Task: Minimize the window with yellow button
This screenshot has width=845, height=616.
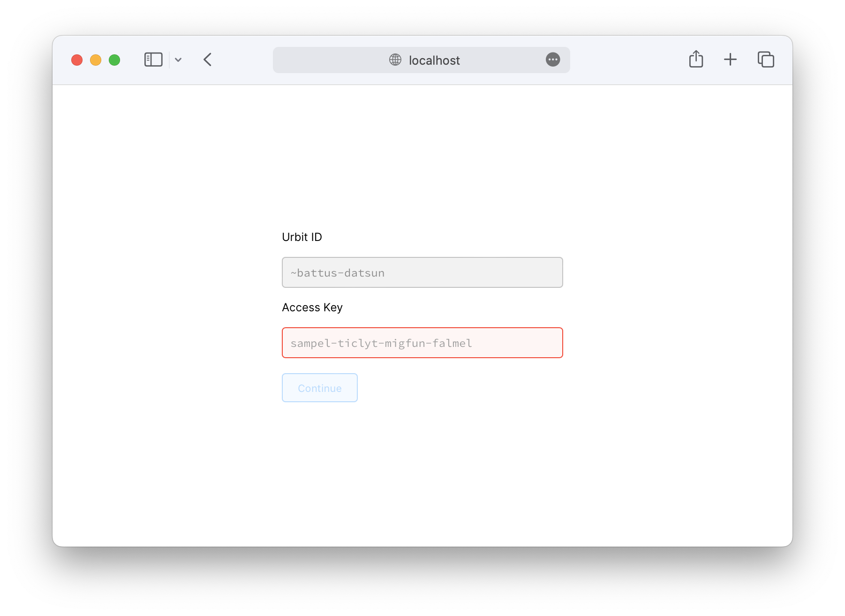Action: [x=96, y=60]
